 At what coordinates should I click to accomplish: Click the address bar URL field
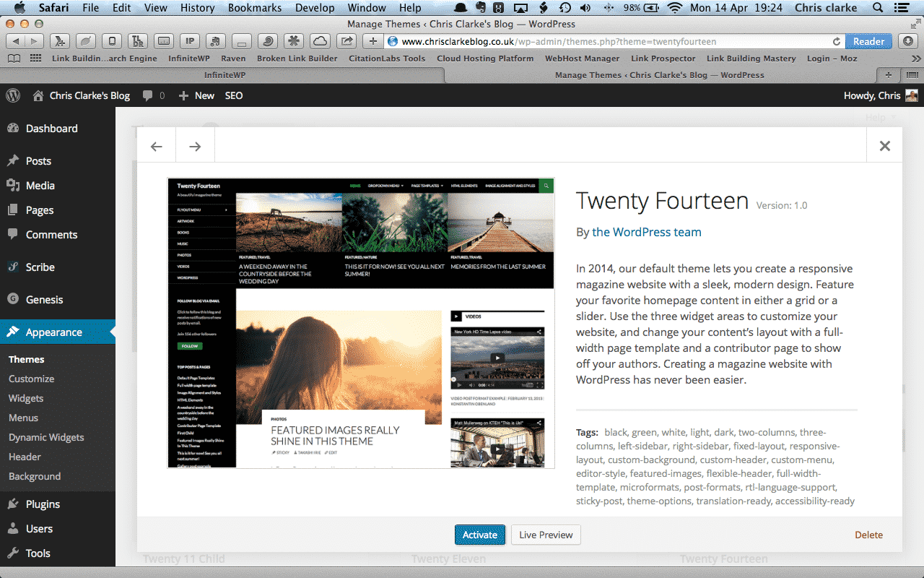click(614, 41)
